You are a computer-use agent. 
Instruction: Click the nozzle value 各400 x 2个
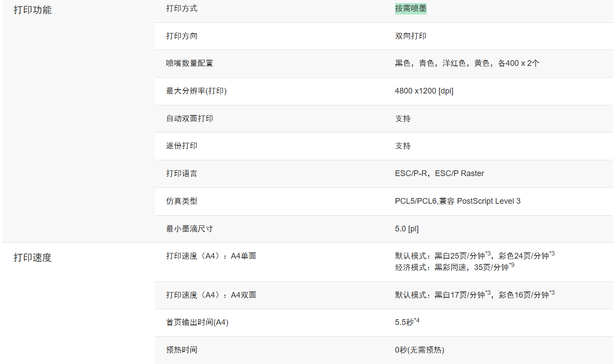519,63
